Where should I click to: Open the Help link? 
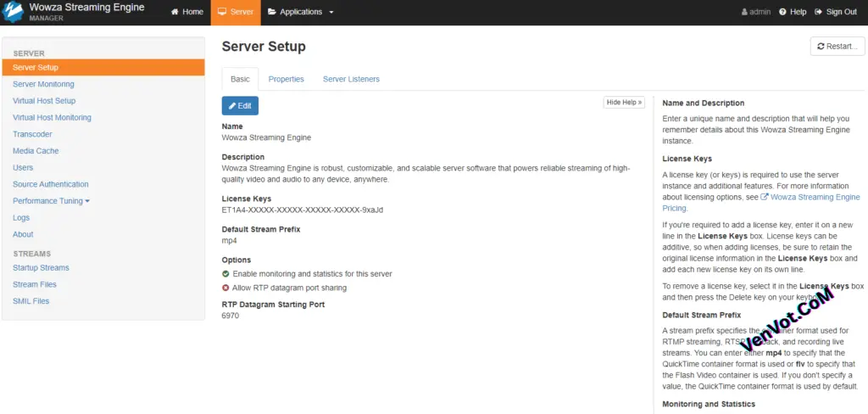[x=793, y=12]
